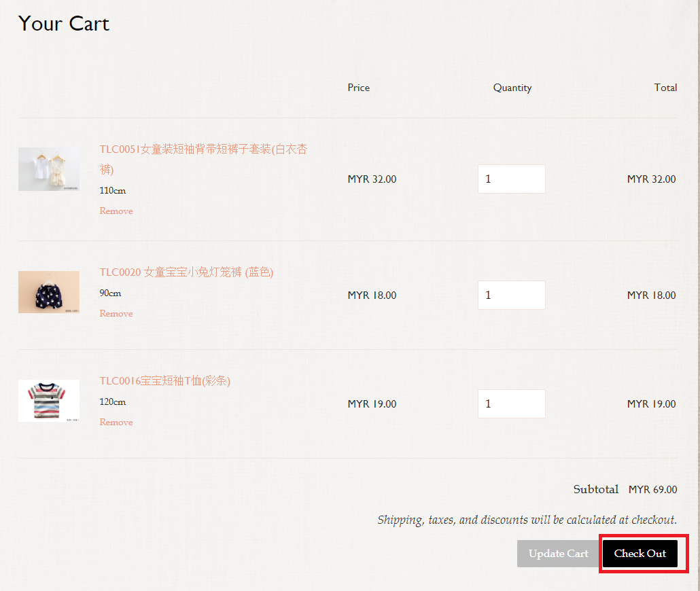The image size is (700, 591).
Task: Click the 110cm size text
Action: point(113,190)
